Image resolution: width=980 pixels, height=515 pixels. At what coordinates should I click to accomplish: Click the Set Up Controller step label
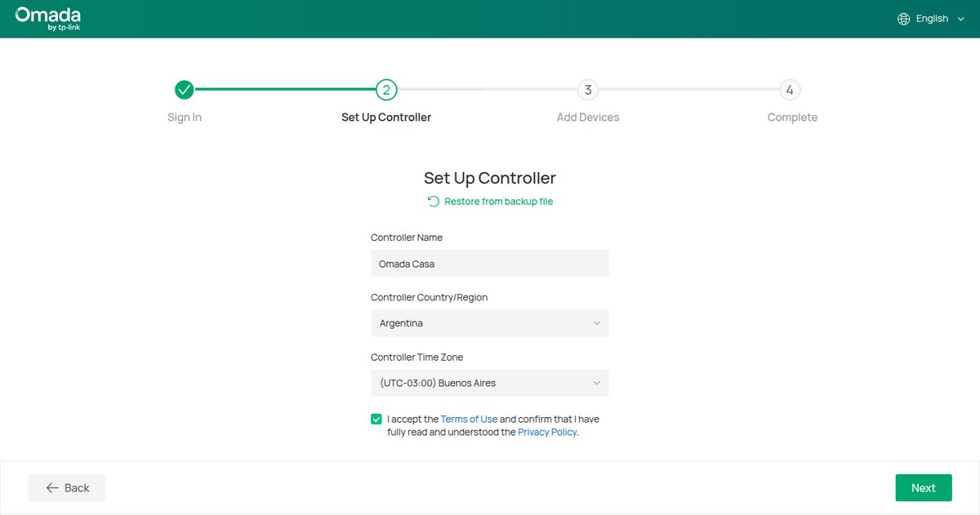(x=386, y=118)
